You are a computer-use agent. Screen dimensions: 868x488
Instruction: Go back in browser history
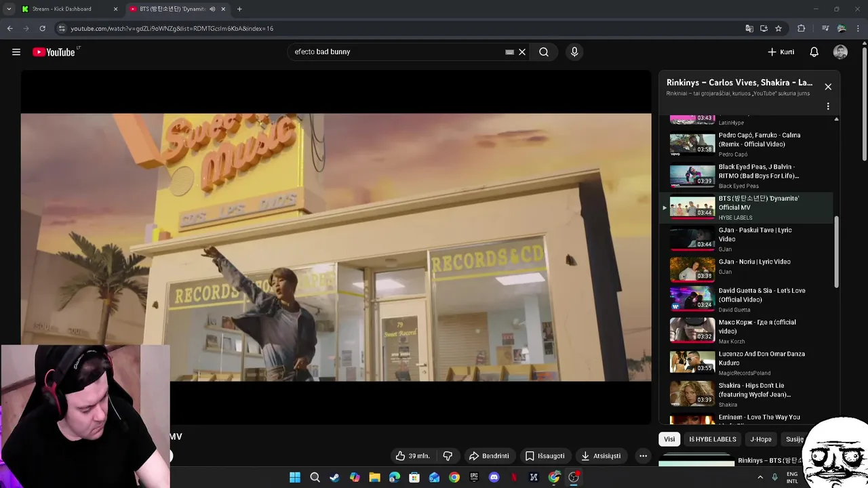point(9,28)
